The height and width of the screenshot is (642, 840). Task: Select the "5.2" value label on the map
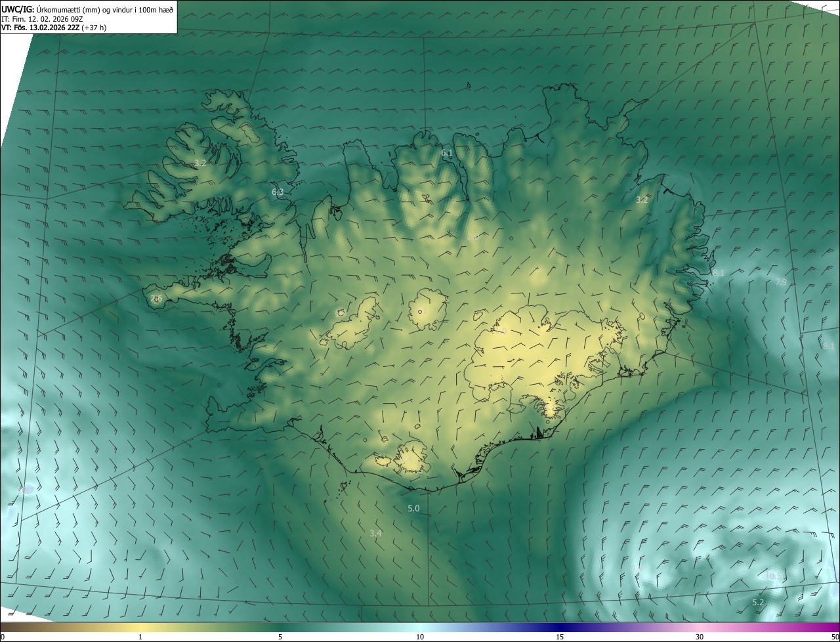pos(758,602)
